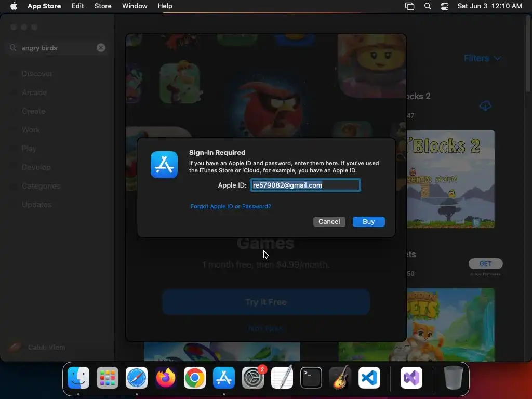Click the Buy button

369,221
